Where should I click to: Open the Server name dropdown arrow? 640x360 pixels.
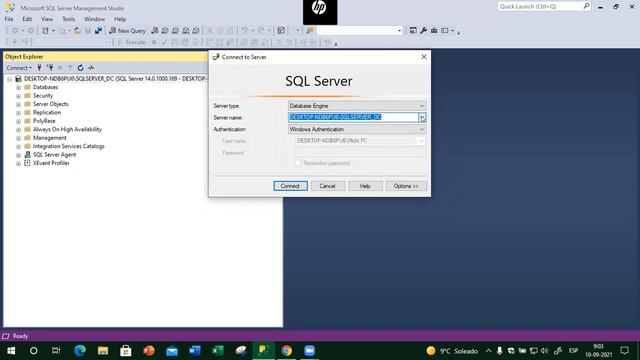pos(422,118)
